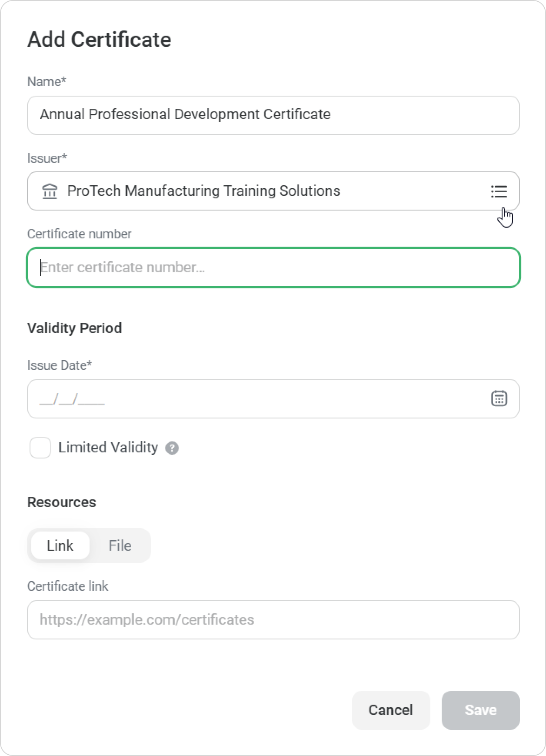Screen dimensions: 546x756
Task: Click the Issuer field label
Action: tap(47, 158)
